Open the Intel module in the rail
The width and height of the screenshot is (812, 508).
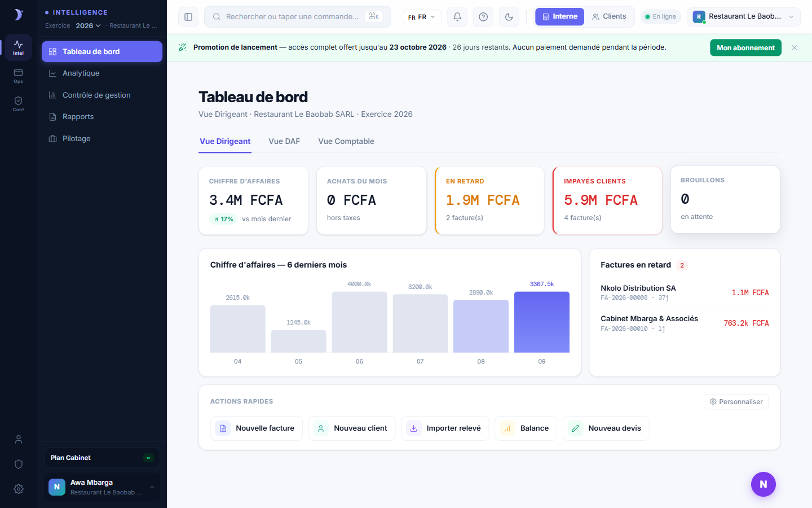click(18, 47)
